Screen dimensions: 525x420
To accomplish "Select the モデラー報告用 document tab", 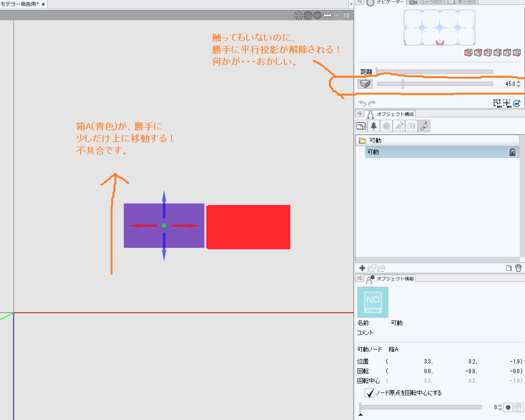I will (x=23, y=4).
